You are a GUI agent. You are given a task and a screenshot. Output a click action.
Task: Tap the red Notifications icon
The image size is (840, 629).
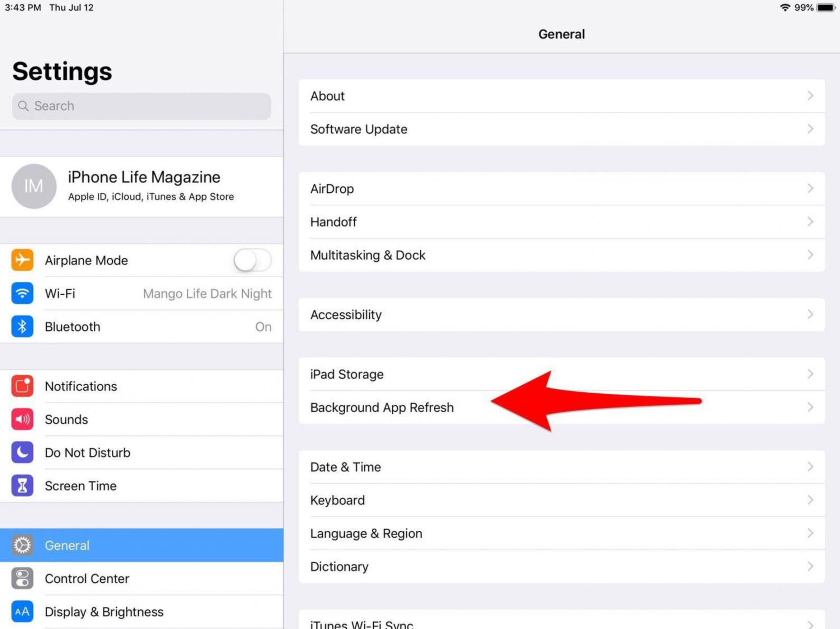22,386
